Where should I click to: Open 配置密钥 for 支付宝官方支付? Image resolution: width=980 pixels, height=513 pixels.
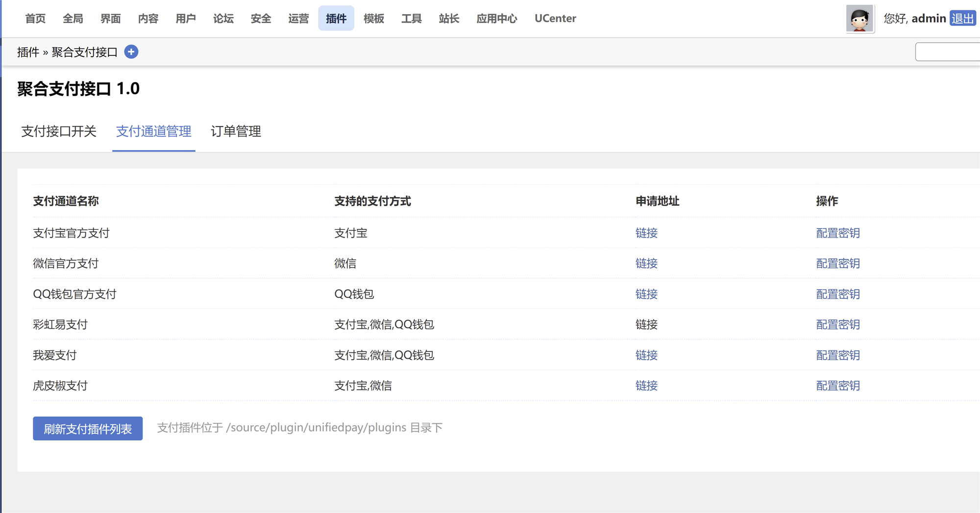(837, 233)
